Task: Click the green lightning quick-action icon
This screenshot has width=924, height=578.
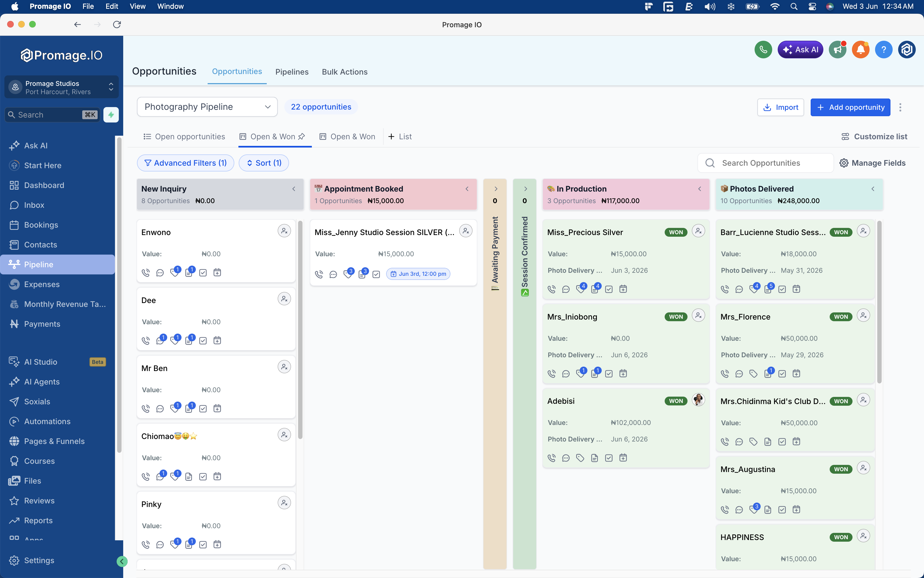Action: 111,115
